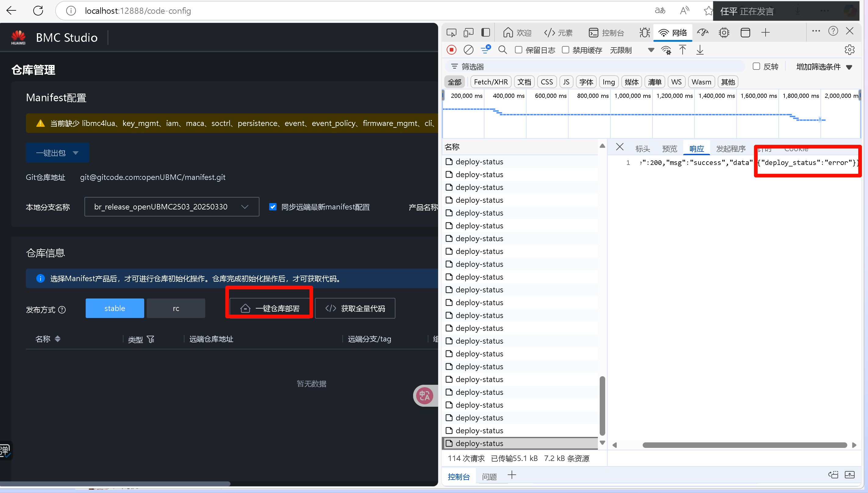Toggle device emulation mode
Screen dimensions: 868x493
tap(468, 32)
